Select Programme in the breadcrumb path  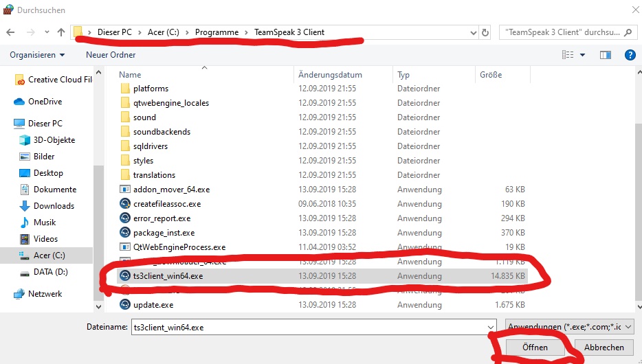217,32
